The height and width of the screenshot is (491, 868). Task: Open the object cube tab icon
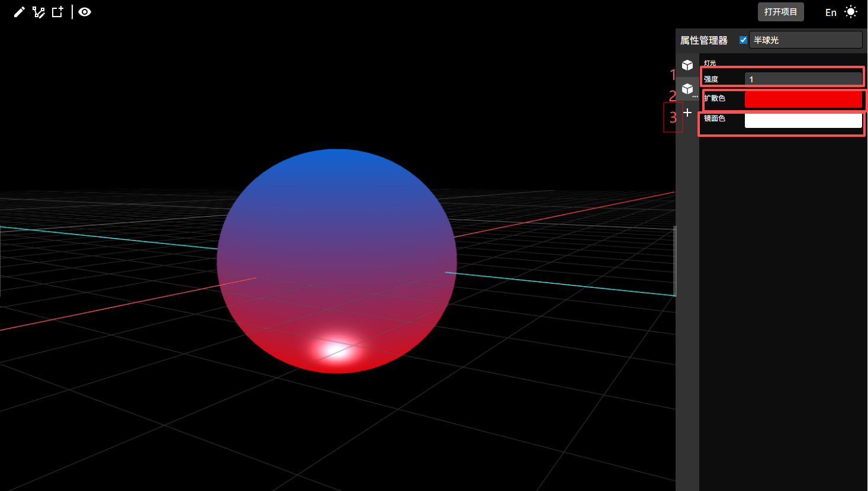(x=687, y=65)
